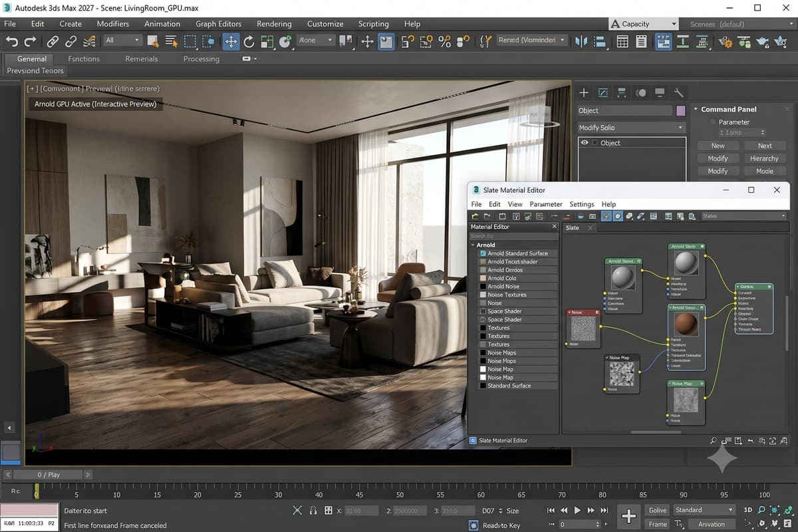Click the purple object color swatch
The width and height of the screenshot is (798, 532).
coord(681,110)
